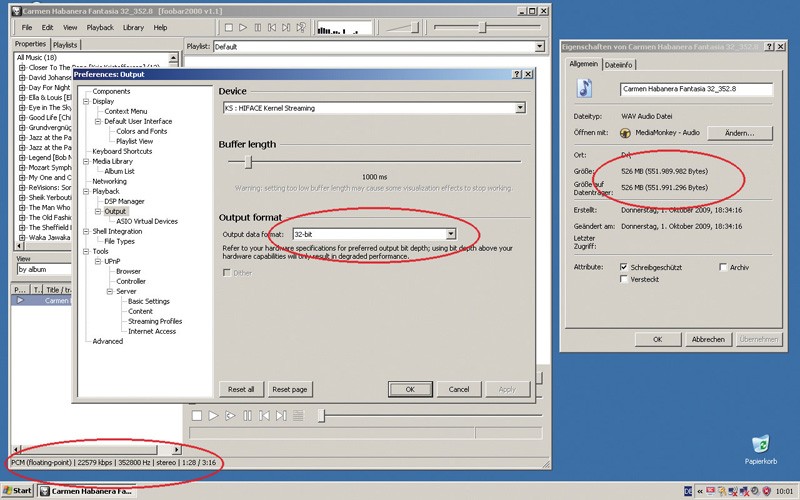This screenshot has height=500, width=800.
Task: Click the Windows Start button
Action: [x=18, y=491]
